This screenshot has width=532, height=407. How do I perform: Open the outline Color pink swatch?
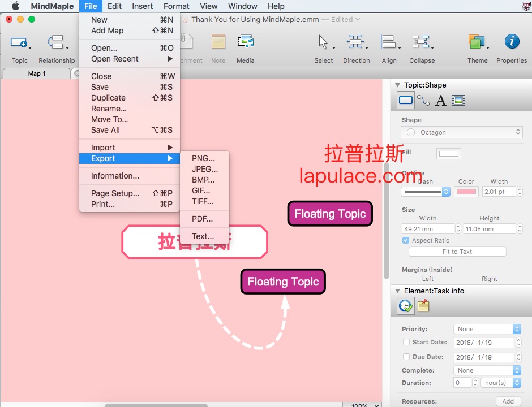coord(466,192)
